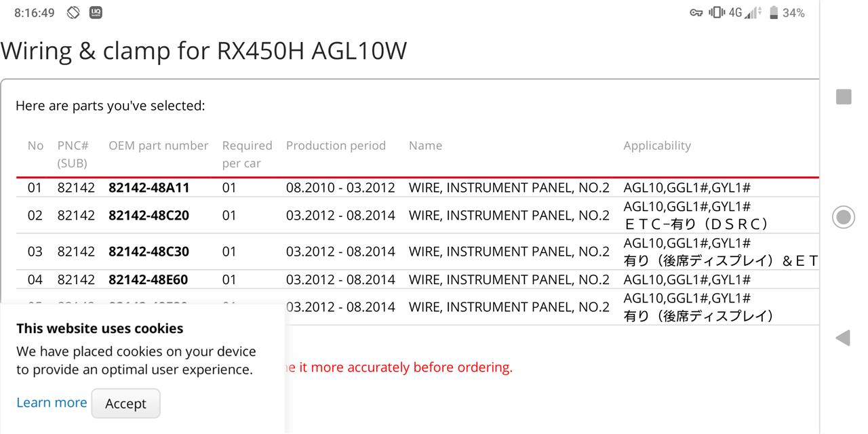Tap the 4G signal indicator
This screenshot has width=868, height=434.
(x=745, y=13)
